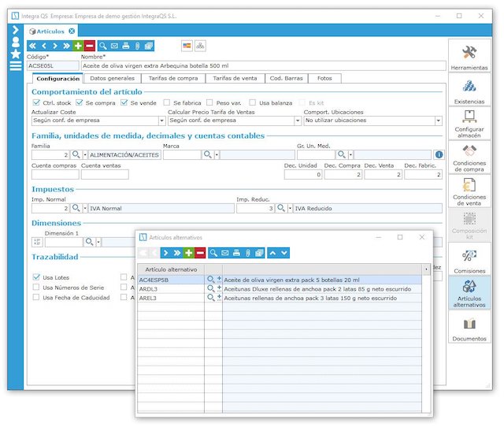Open Configurar almacén
The width and height of the screenshot is (504, 427).
tap(469, 124)
